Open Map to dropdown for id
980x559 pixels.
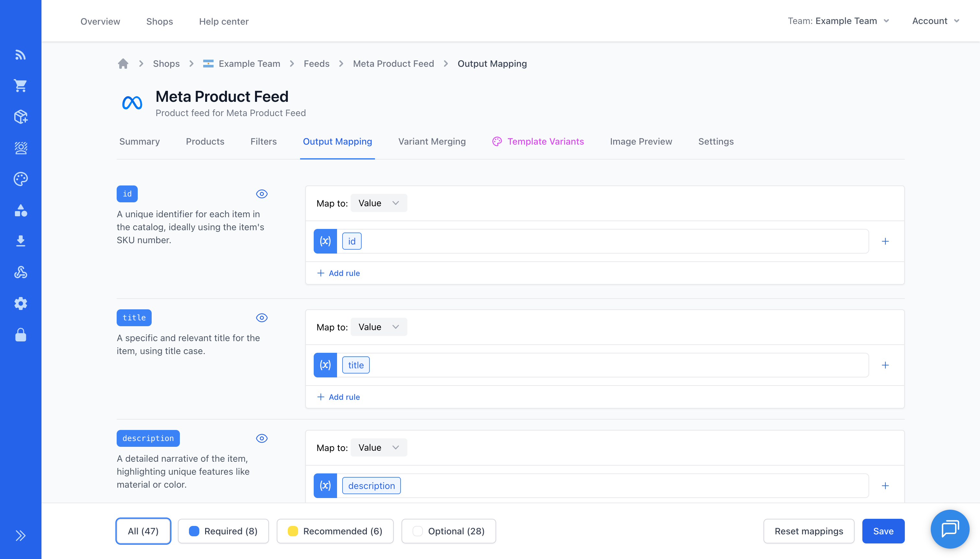point(379,203)
